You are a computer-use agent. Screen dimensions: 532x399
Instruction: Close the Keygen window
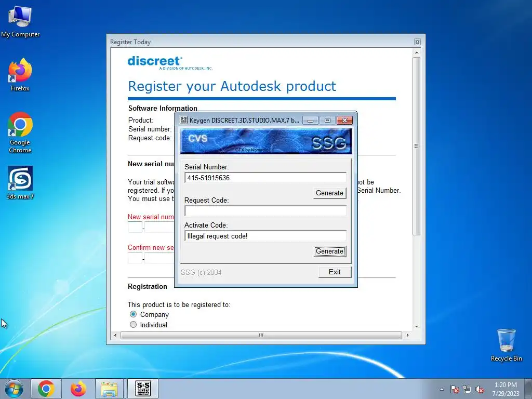tap(345, 120)
